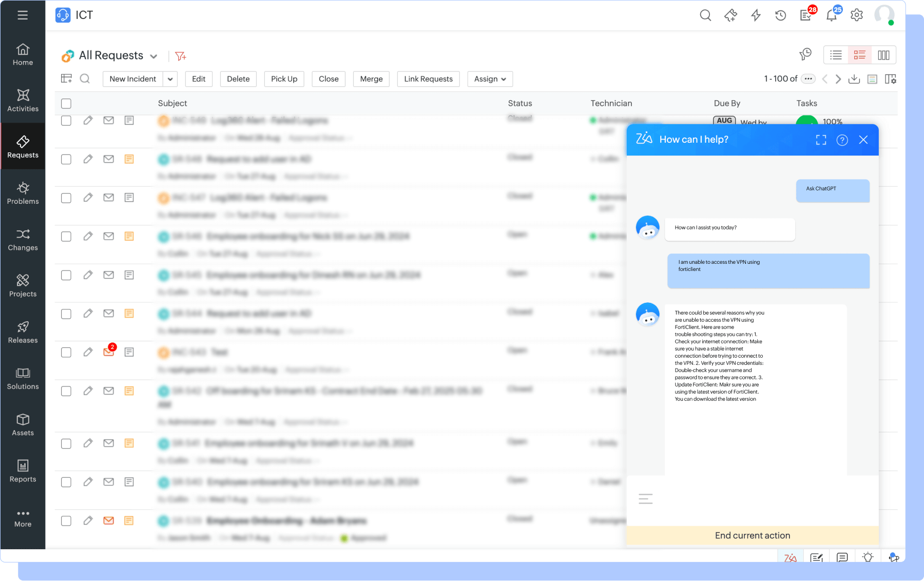Screen dimensions: 924x581
Task: Go to Solutions in the sidebar
Action: [23, 379]
